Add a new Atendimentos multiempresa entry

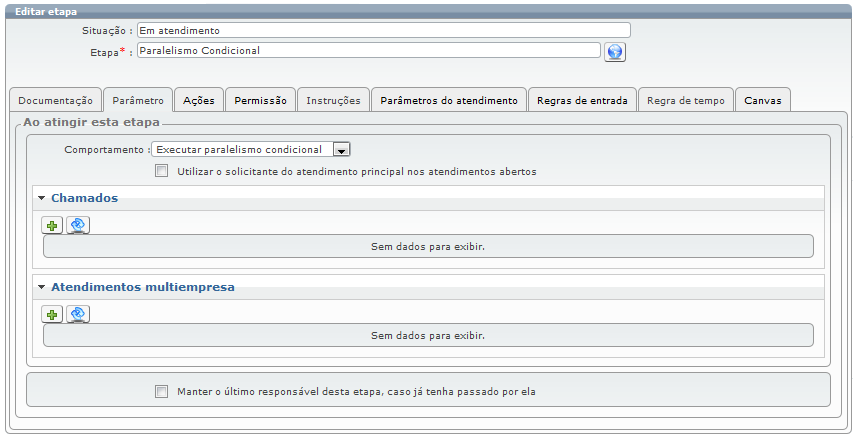[52, 314]
